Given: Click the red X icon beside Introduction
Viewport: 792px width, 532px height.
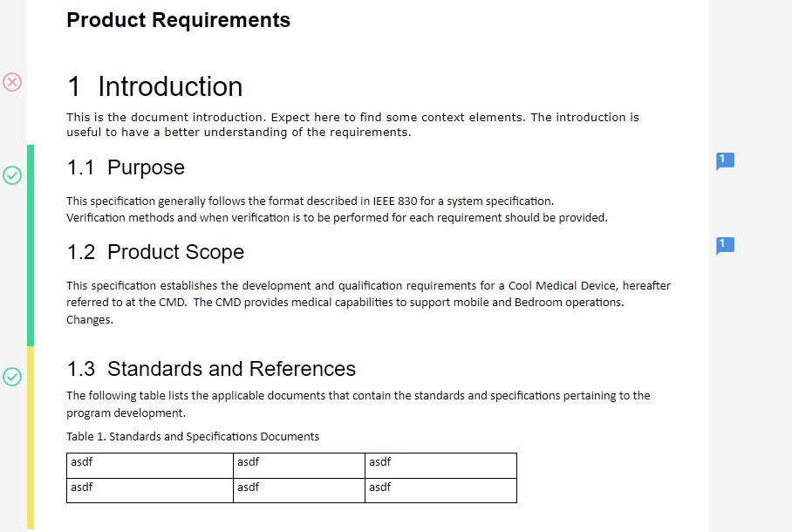Looking at the screenshot, I should [12, 82].
